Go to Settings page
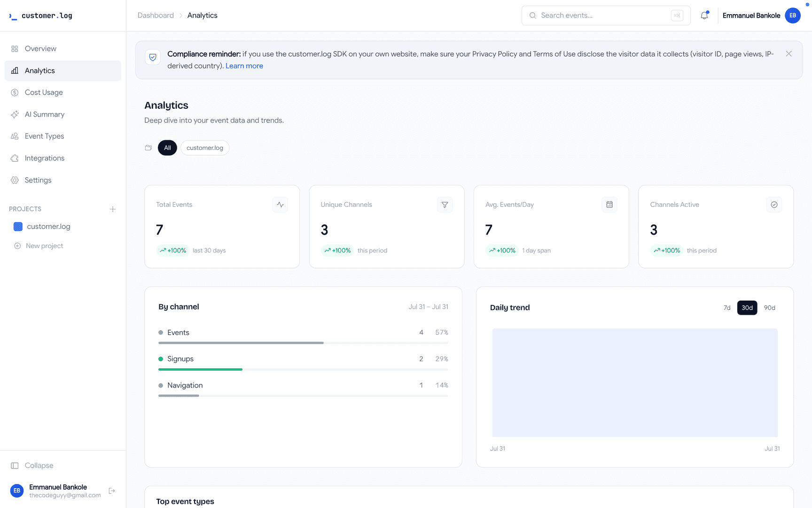Viewport: 812px width, 508px height. [63, 180]
